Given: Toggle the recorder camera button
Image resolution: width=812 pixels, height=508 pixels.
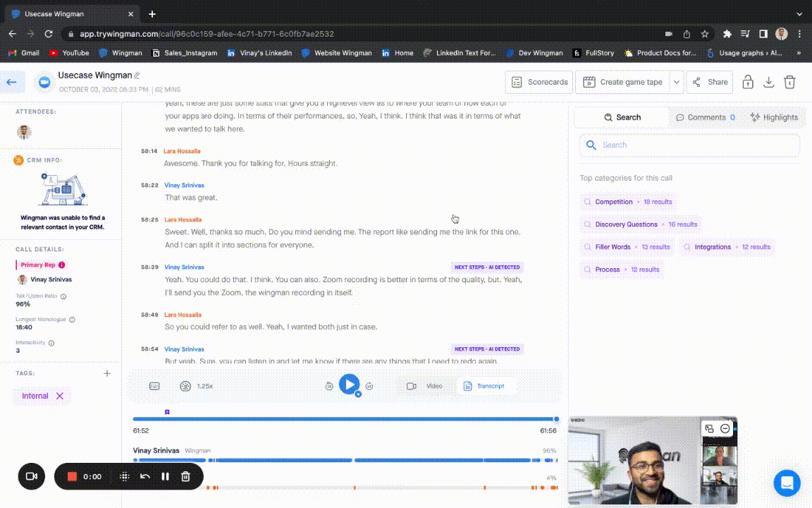Looking at the screenshot, I should 32,476.
